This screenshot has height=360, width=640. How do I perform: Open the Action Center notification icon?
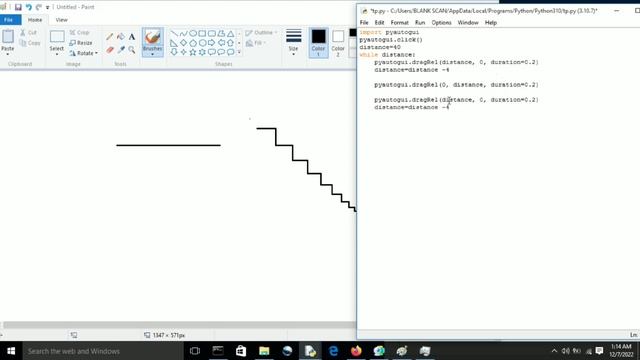pyautogui.click(x=599, y=351)
